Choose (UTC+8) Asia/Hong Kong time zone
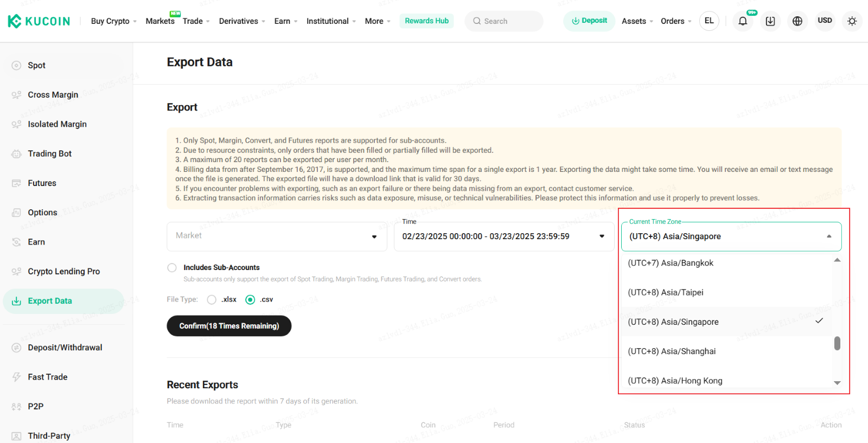The height and width of the screenshot is (443, 868). 726,381
